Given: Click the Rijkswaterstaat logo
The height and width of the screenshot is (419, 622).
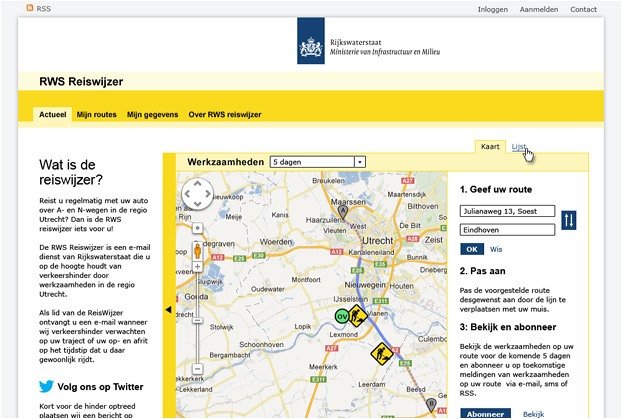Looking at the screenshot, I should click(311, 40).
